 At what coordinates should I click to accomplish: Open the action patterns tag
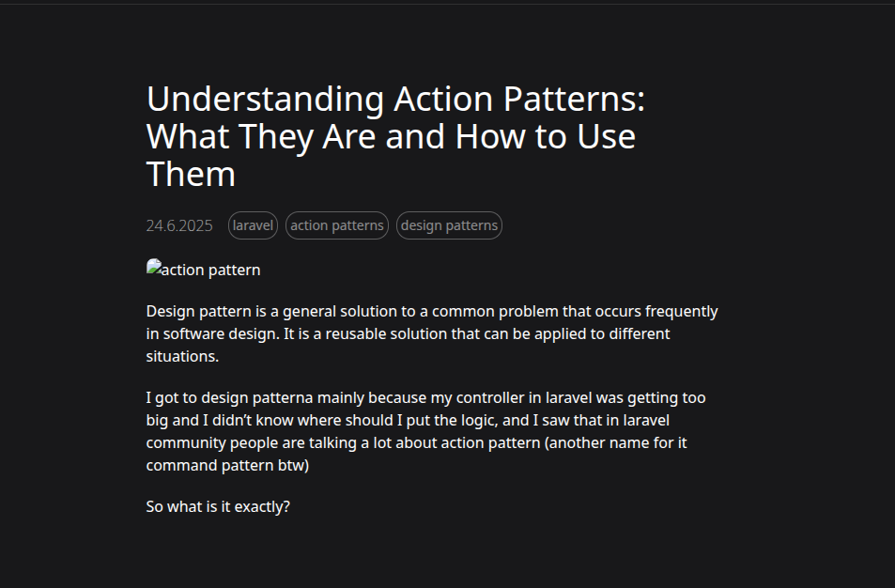336,225
